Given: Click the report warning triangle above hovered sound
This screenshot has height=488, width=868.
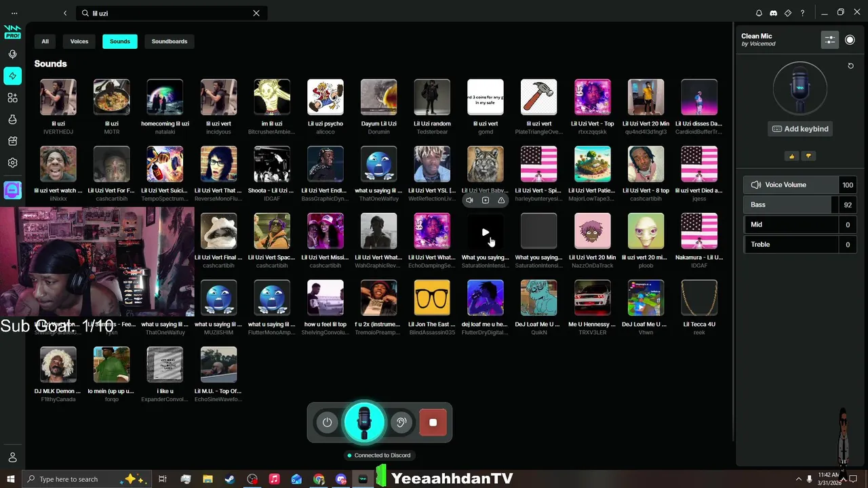Looking at the screenshot, I should pos(501,200).
